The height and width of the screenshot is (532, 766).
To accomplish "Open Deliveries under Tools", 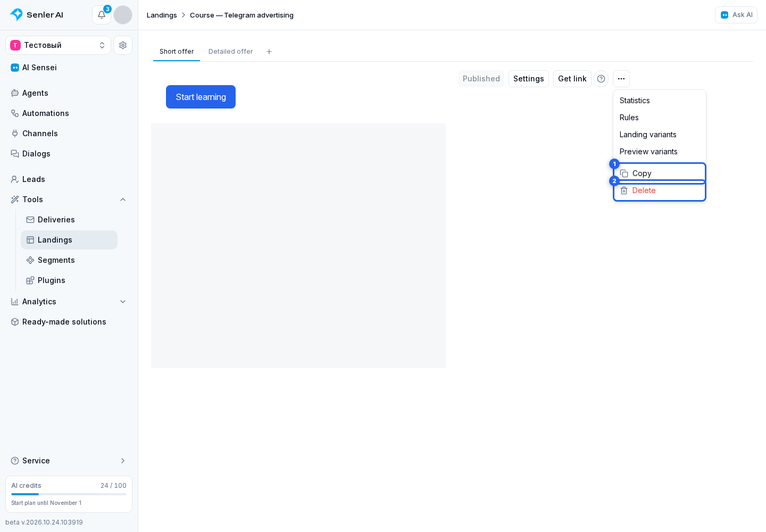I will click(69, 220).
